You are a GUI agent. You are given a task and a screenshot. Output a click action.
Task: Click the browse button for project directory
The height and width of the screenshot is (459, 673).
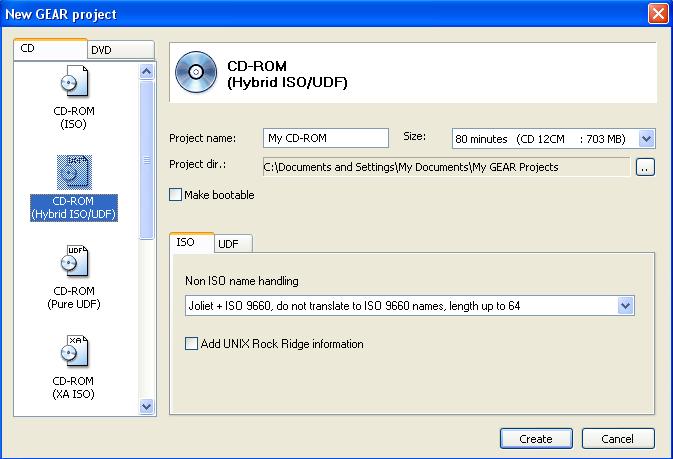coord(645,167)
